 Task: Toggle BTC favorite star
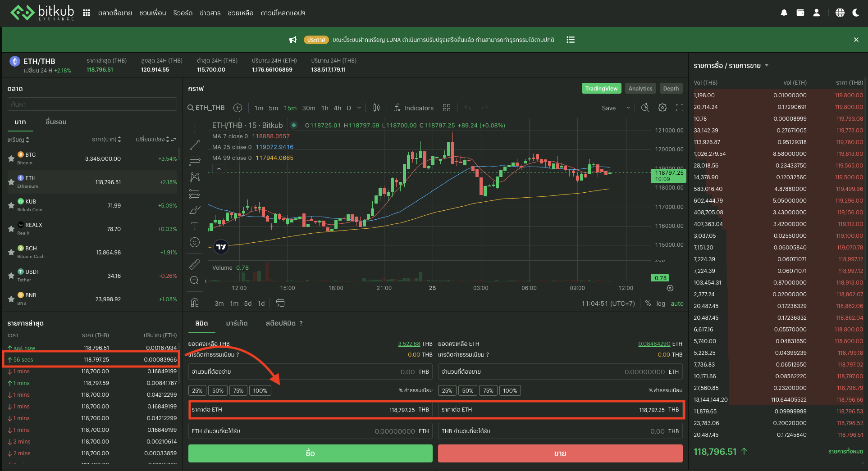11,159
